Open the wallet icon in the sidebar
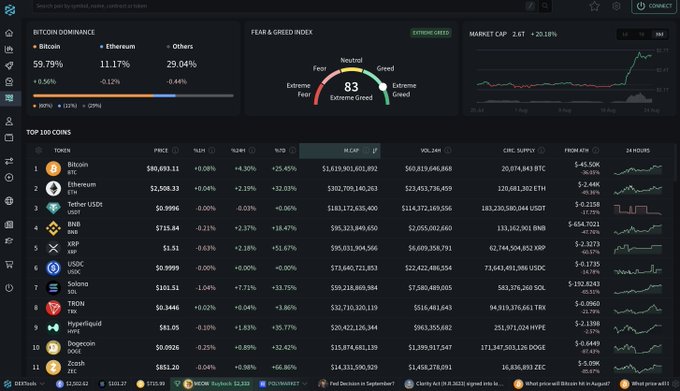Image resolution: width=680 pixels, height=391 pixels. tap(9, 138)
